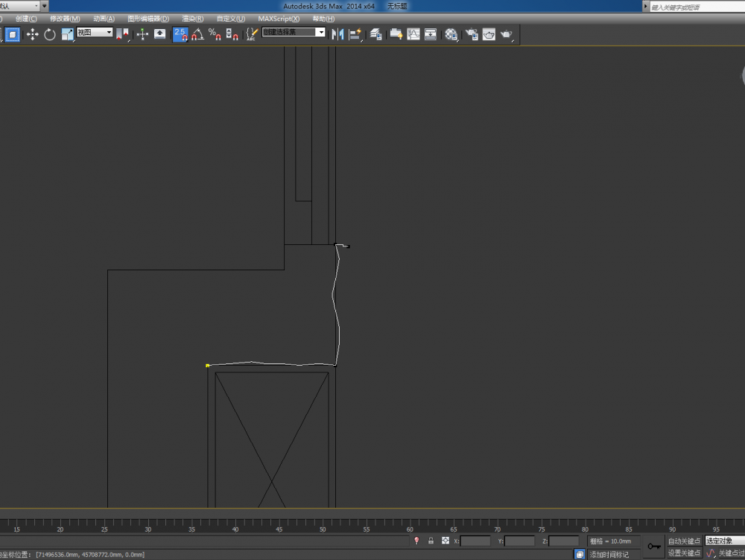Open 关键点过滤器 key filters button
This screenshot has height=560, width=745.
(x=732, y=553)
